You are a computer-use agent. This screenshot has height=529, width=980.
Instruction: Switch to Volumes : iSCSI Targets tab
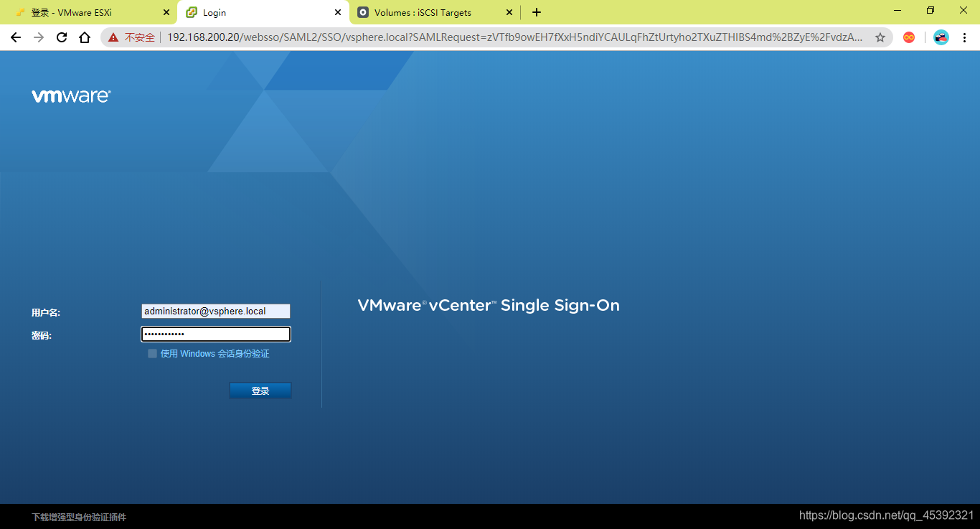point(435,12)
